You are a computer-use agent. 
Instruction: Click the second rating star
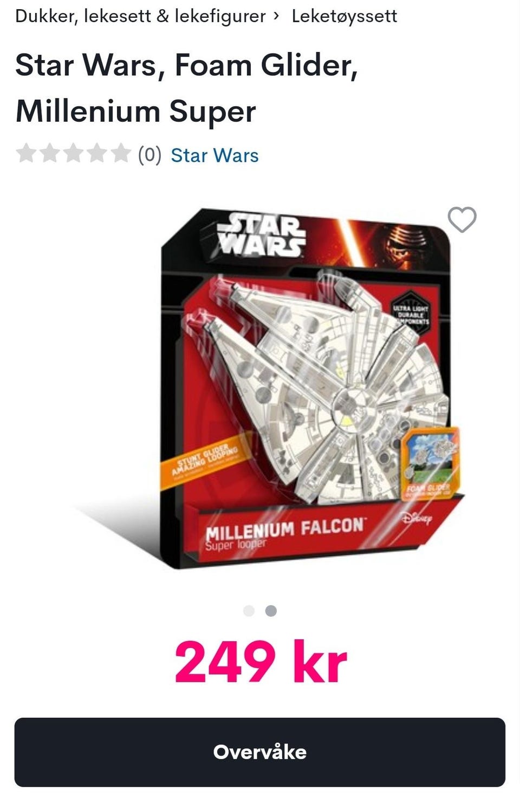click(49, 153)
